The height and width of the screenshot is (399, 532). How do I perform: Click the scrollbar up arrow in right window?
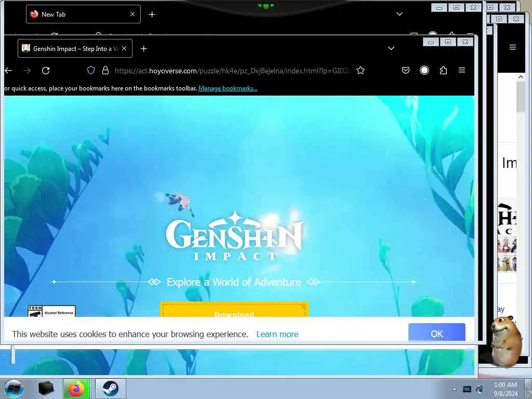(x=521, y=77)
